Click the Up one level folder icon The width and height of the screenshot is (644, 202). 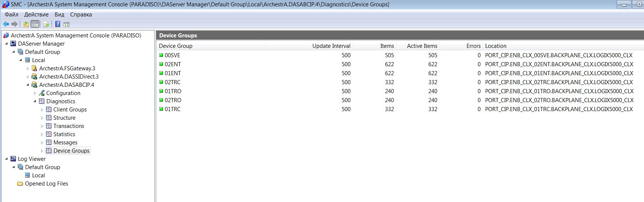tap(26, 24)
